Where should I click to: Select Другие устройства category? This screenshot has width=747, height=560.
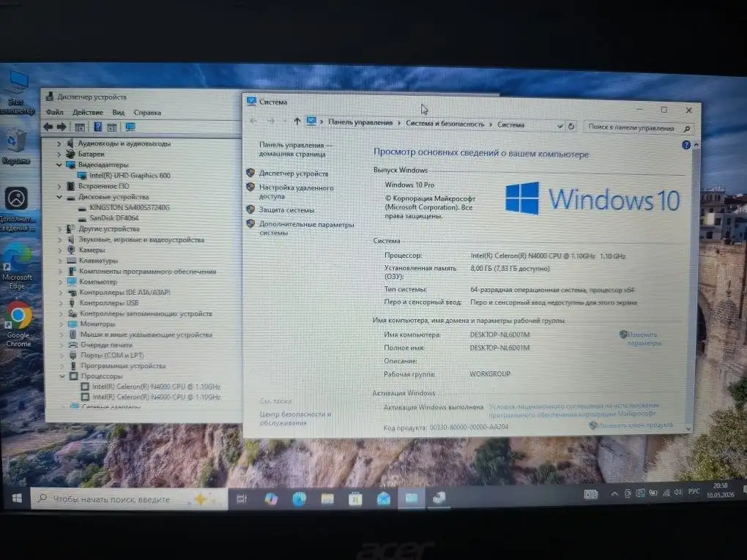[109, 229]
